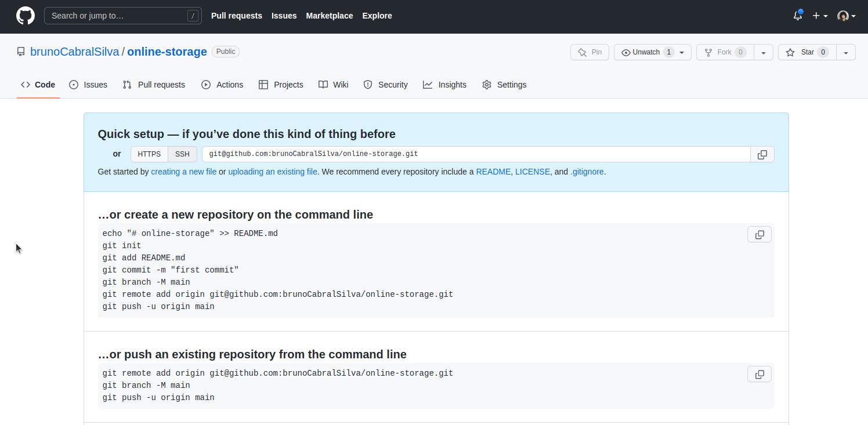Open the Projects tab

click(x=281, y=85)
